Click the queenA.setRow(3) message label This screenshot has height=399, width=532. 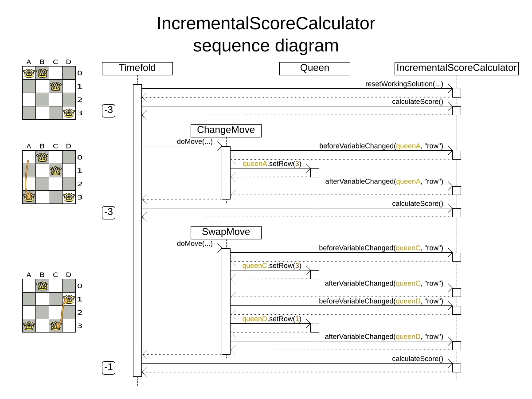(x=272, y=164)
